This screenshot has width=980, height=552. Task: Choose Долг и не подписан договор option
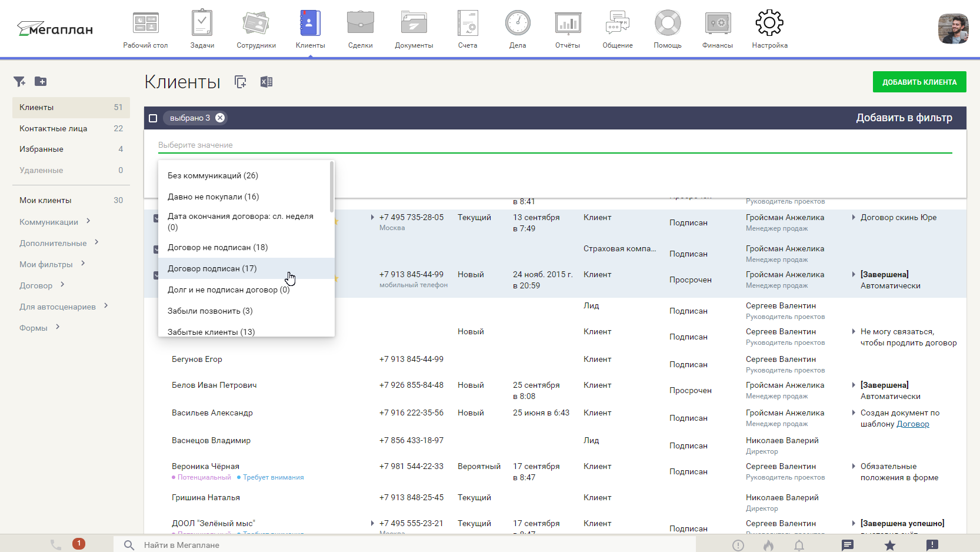pos(246,290)
